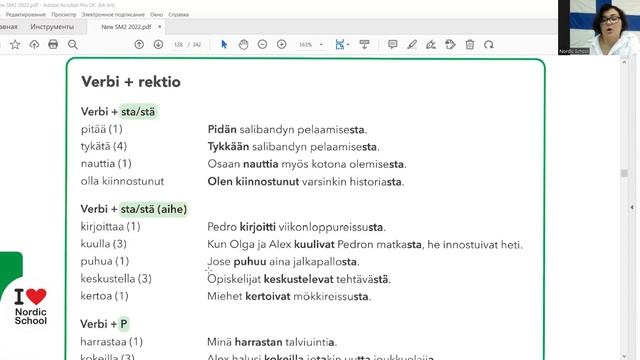640x360 pixels.
Task: Click sentence 'Miehet kertoivat mökkireissusta.'
Action: pyautogui.click(x=289, y=297)
